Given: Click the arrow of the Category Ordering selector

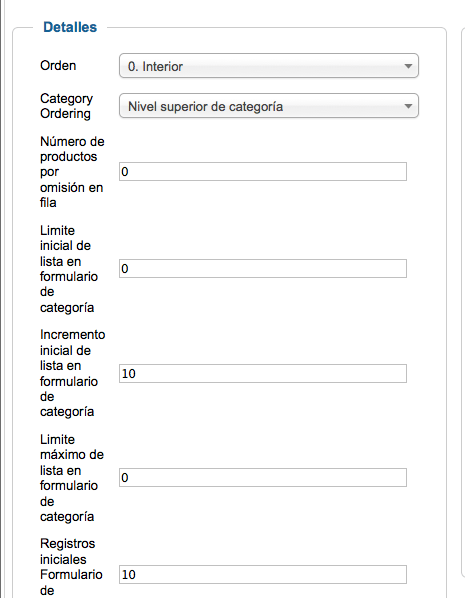Looking at the screenshot, I should 408,106.
